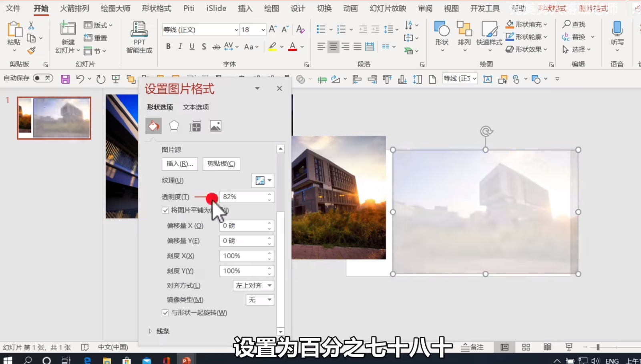Viewport: 641px width, 364px height.
Task: Apply strikethrough formatting
Action: [x=216, y=46]
